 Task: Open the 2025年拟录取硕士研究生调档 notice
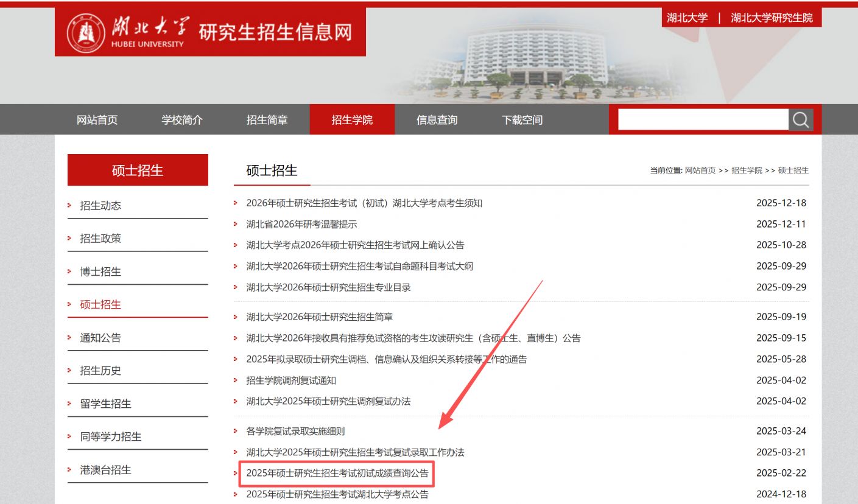coord(387,359)
